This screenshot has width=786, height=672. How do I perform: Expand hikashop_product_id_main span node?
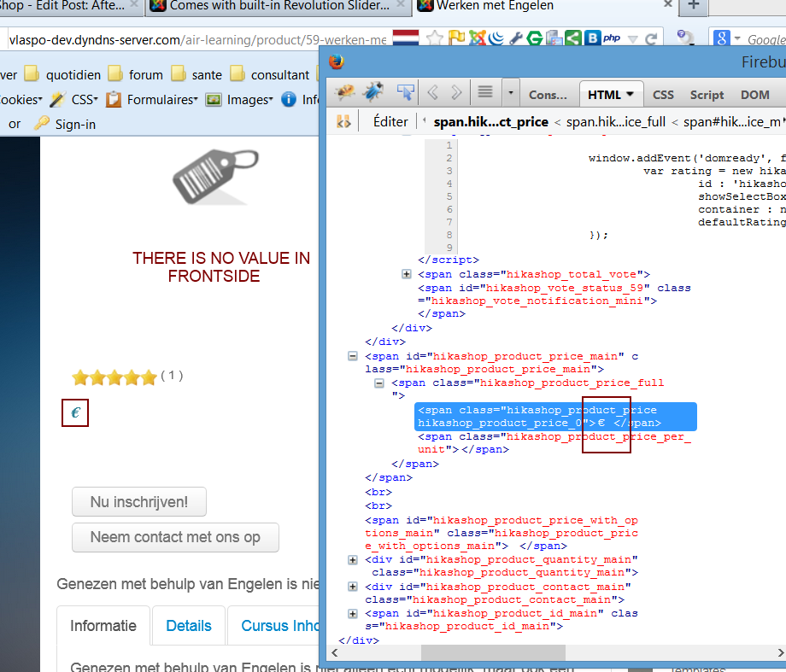(353, 613)
